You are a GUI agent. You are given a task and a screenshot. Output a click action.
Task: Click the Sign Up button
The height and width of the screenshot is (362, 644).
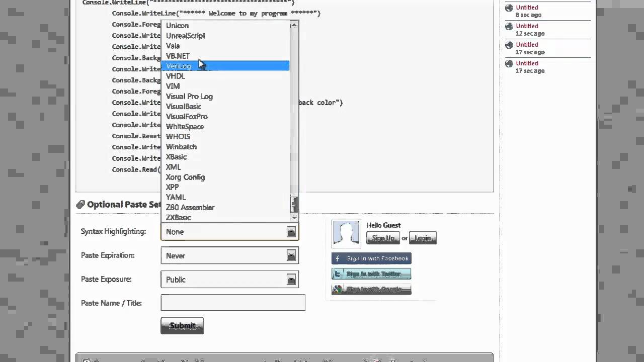(x=383, y=238)
